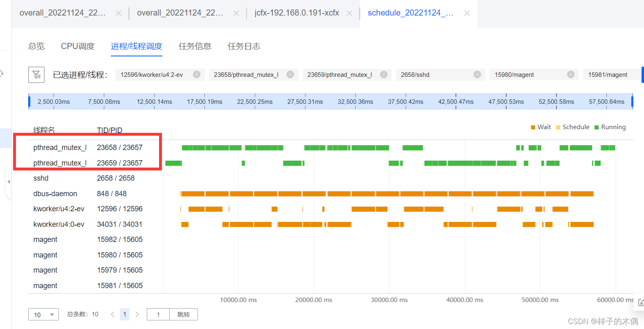Screen dimensions: 644x329
Task: Click the 15981/magent filter tag
Action: 611,75
